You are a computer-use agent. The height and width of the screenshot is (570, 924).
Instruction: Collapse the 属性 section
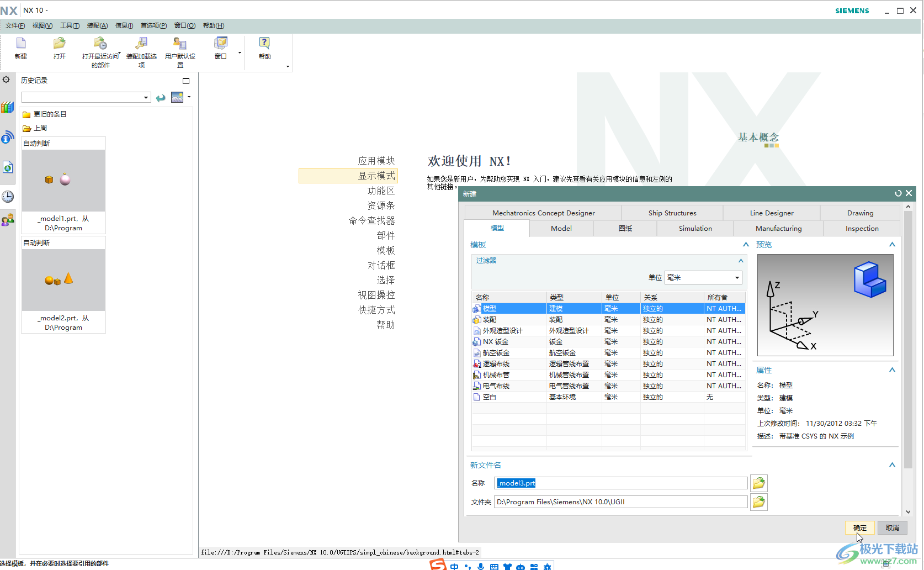click(892, 370)
